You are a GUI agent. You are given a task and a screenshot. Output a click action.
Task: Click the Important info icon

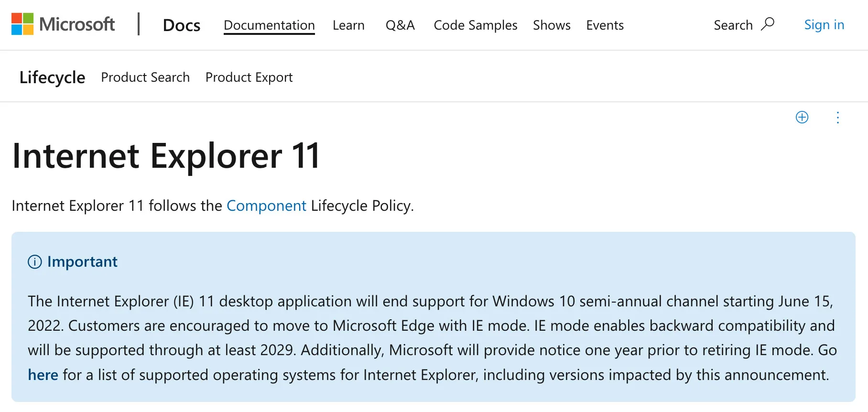(x=35, y=262)
